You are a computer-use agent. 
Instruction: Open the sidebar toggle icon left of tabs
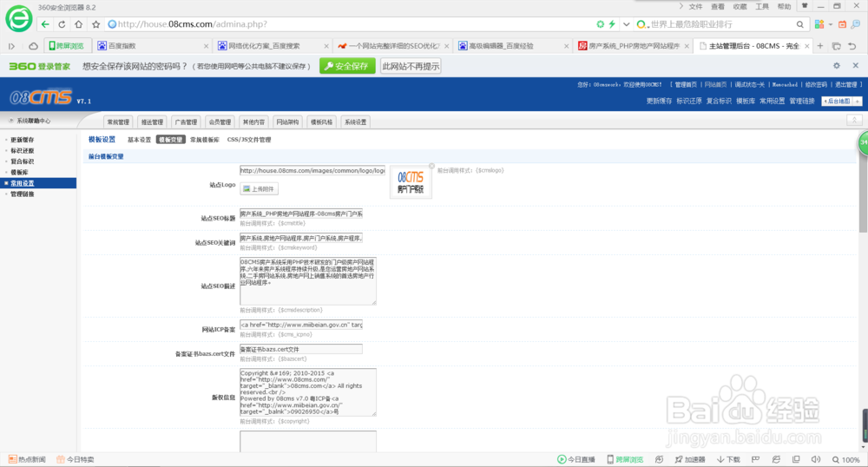tap(11, 46)
